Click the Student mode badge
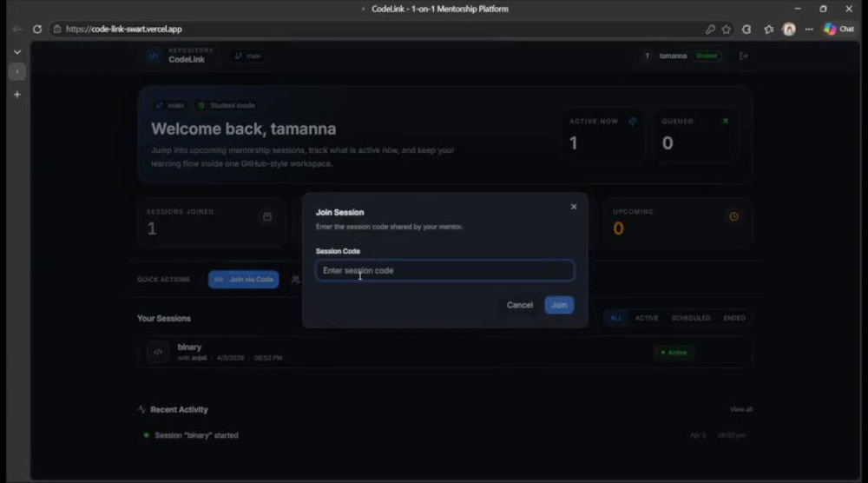The width and height of the screenshot is (868, 483). [227, 105]
